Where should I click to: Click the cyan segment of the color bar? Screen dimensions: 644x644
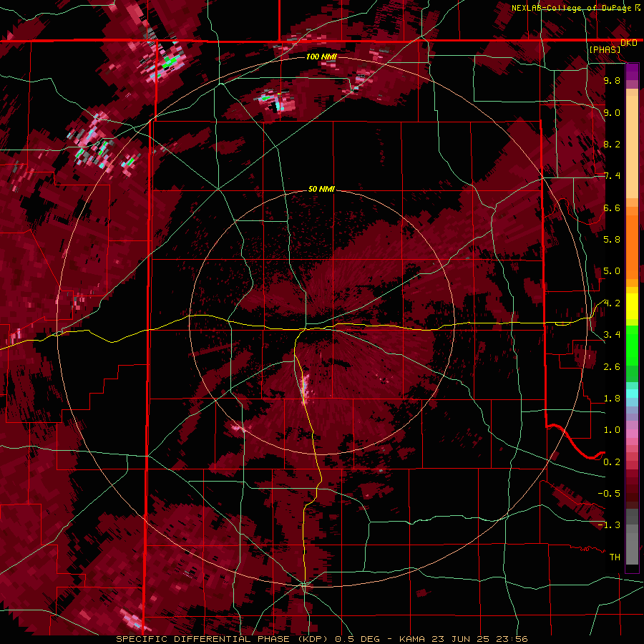[632, 394]
